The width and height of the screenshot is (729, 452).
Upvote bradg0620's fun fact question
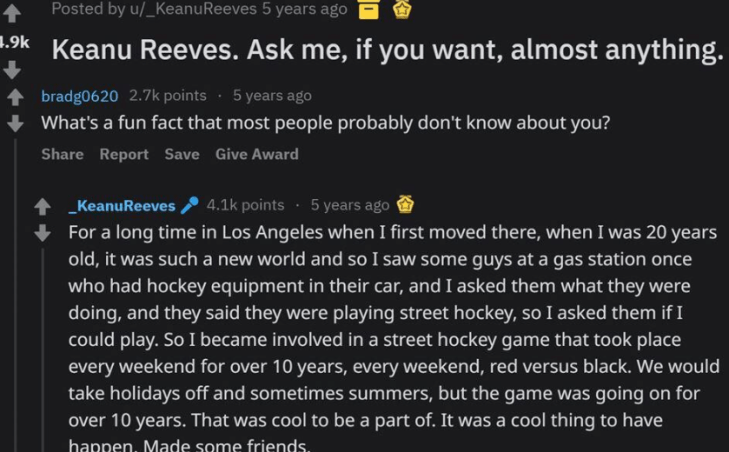pos(15,97)
